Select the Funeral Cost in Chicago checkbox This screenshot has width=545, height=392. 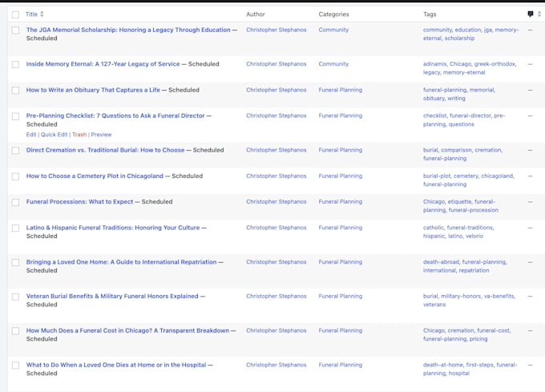[x=16, y=331]
